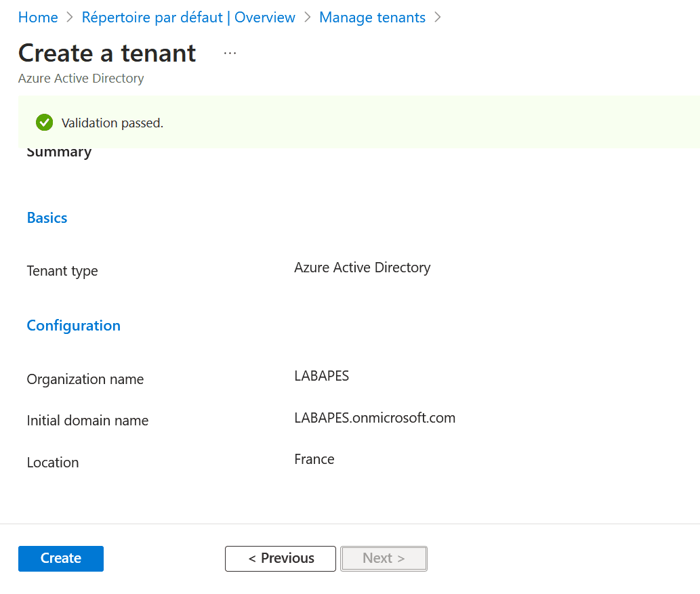Click the France location value
The width and height of the screenshot is (700, 594).
pos(314,459)
